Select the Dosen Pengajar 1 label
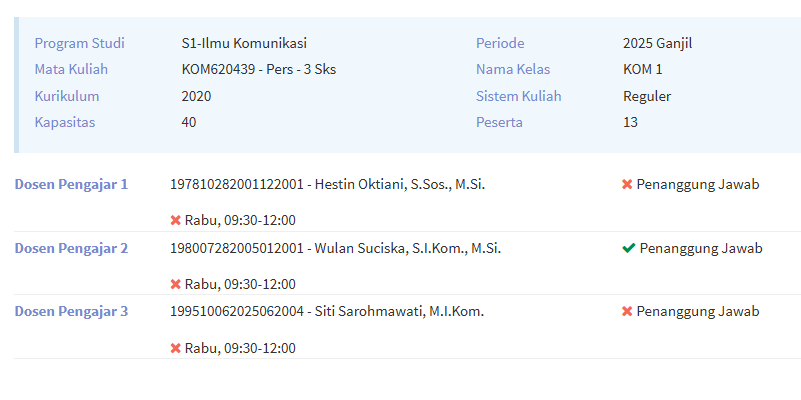The image size is (801, 400). pos(71,184)
